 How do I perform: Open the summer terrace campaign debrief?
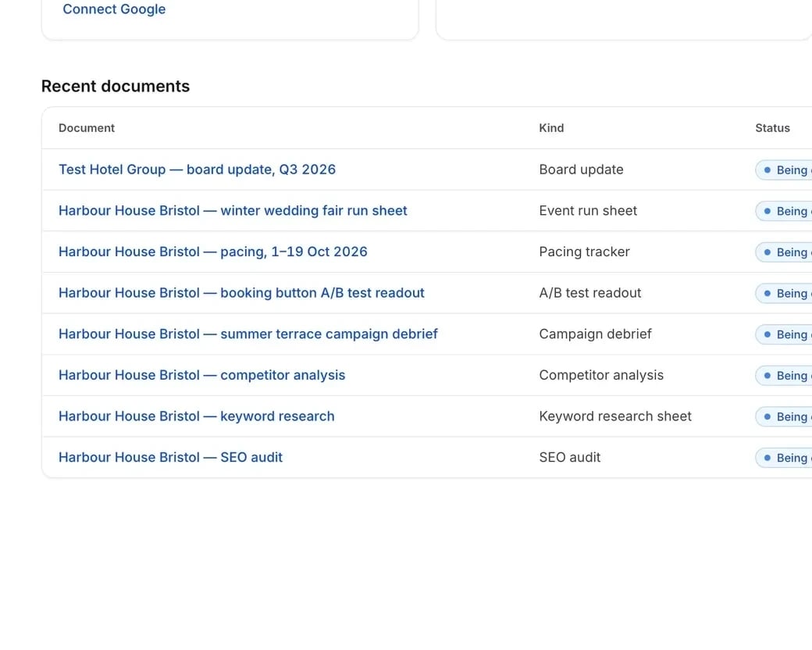click(x=248, y=334)
